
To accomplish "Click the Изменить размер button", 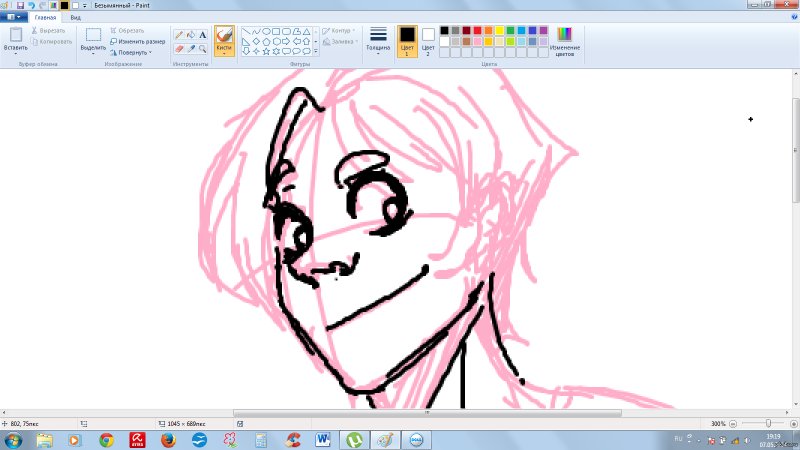I will coord(138,41).
